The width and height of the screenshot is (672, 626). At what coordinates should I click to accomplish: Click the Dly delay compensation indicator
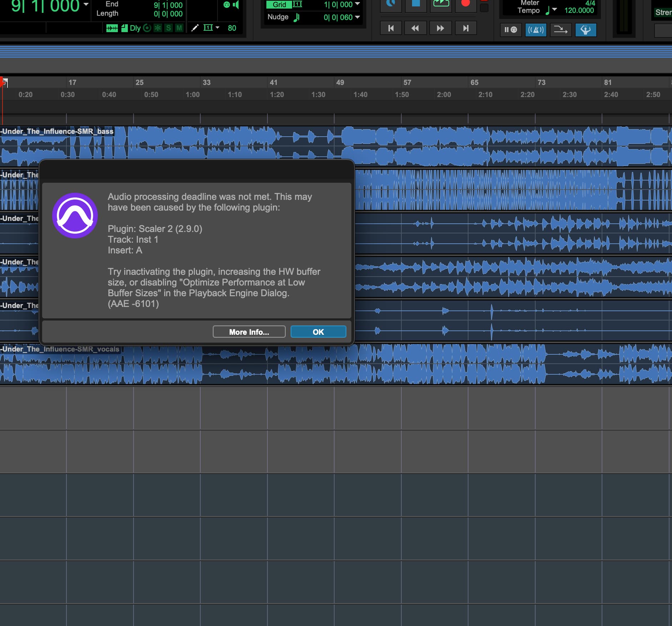[x=135, y=28]
